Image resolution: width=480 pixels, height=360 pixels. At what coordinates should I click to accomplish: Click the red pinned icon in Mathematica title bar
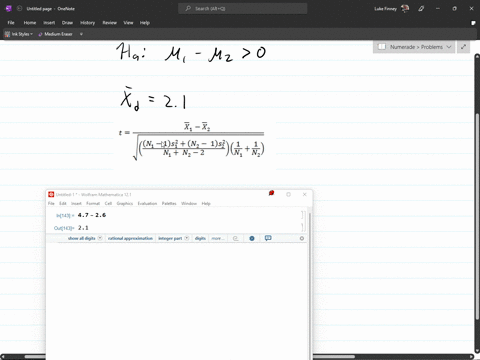coord(271,193)
